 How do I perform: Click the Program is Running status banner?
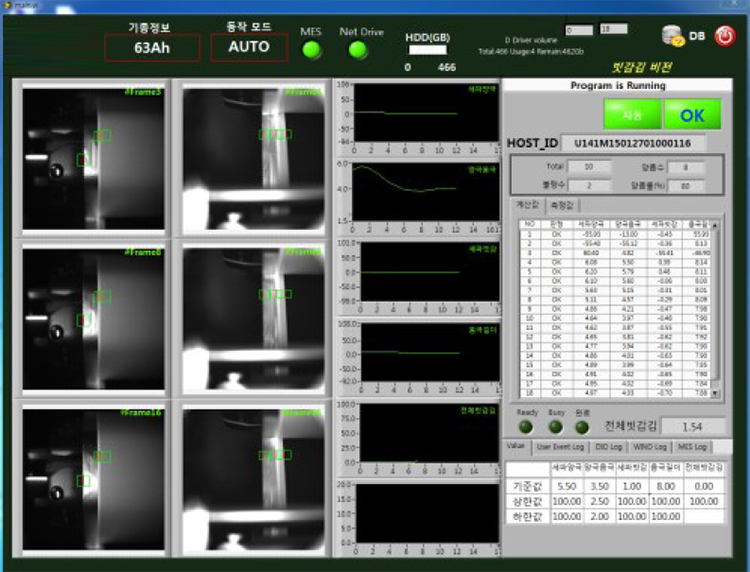[618, 85]
